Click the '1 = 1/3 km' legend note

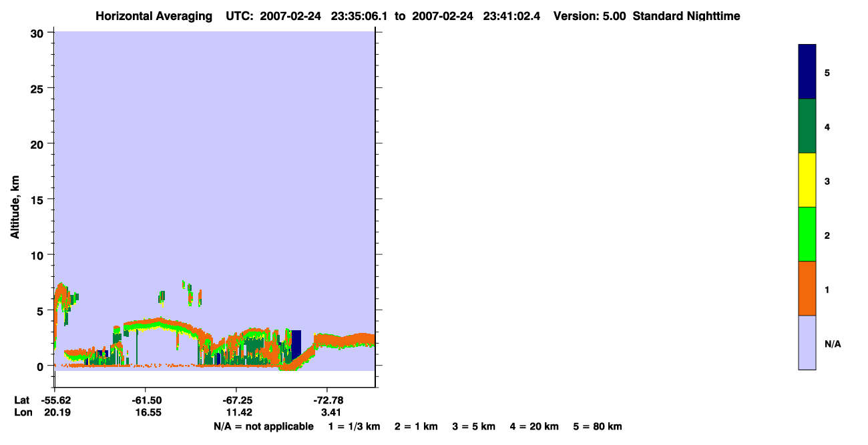click(x=354, y=426)
